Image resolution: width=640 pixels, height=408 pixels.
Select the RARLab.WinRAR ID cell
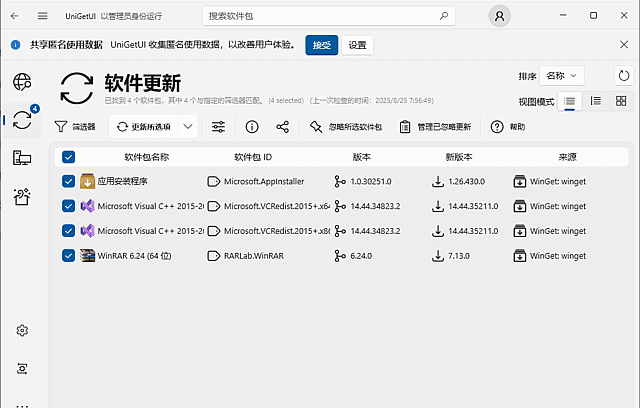pyautogui.click(x=254, y=256)
